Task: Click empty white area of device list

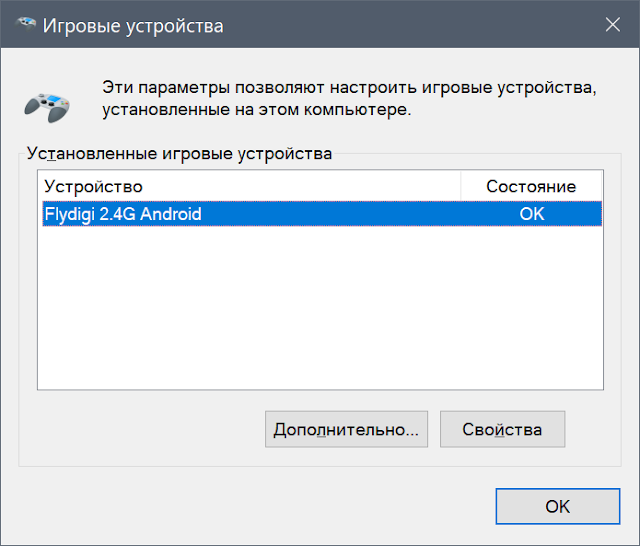Action: click(320, 307)
